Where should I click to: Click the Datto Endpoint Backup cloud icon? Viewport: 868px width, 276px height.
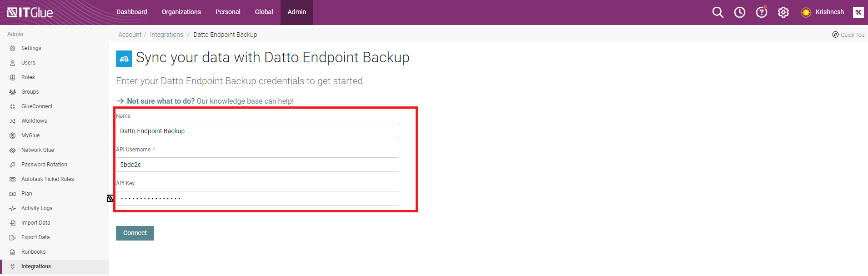point(124,59)
